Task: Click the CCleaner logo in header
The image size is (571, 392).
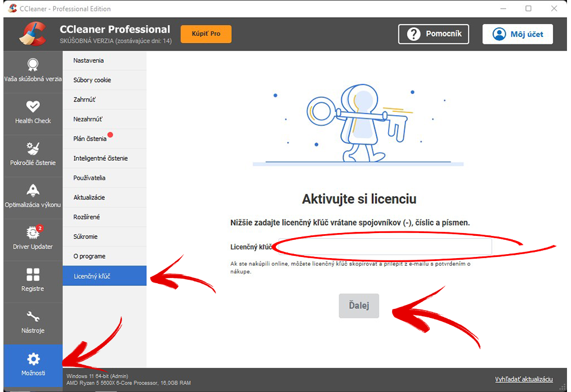Action: (33, 34)
